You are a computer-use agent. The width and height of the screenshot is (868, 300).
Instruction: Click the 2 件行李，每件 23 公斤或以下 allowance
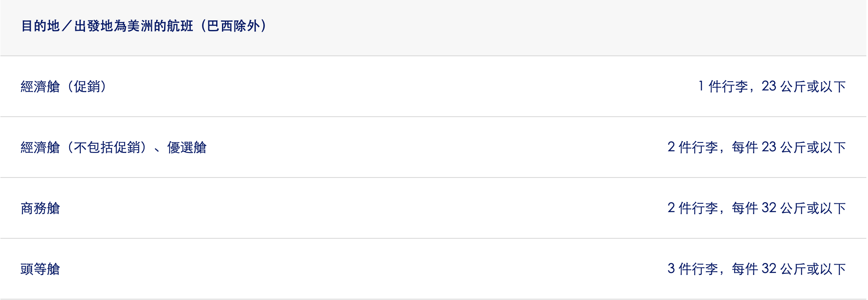tap(756, 147)
